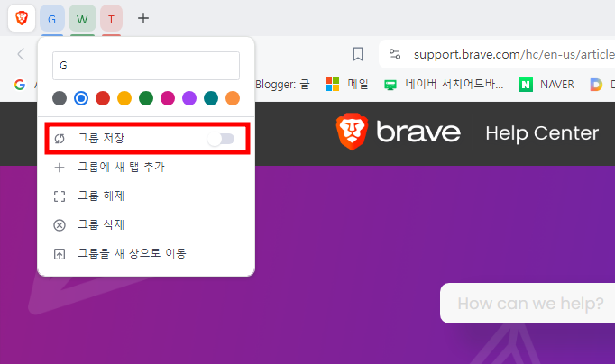Select 그룹 삭제 menu entry
Image resolution: width=615 pixels, height=364 pixels.
click(x=146, y=225)
